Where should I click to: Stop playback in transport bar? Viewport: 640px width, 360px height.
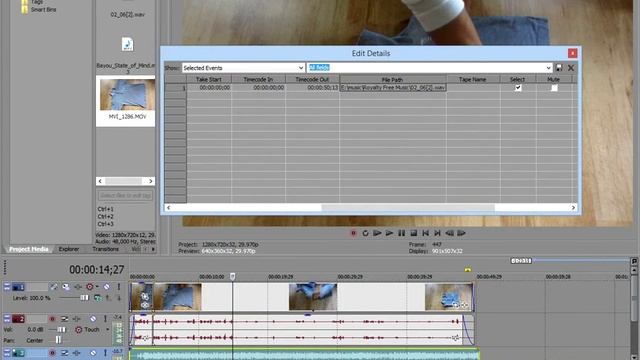[413, 233]
